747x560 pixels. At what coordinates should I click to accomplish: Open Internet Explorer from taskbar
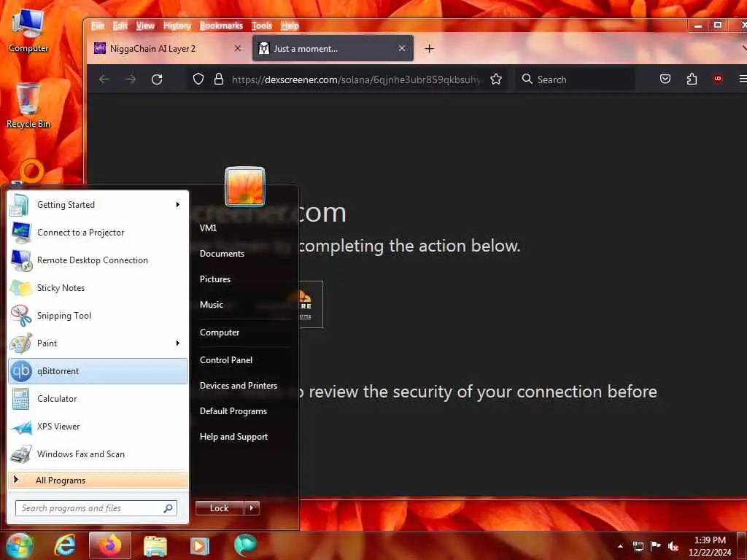[x=65, y=545]
